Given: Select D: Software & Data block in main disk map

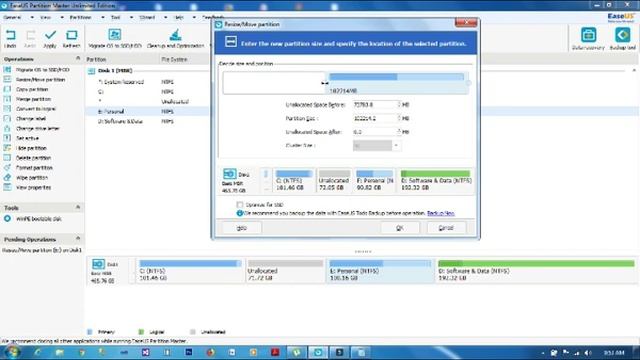Looking at the screenshot, I should click(x=536, y=271).
